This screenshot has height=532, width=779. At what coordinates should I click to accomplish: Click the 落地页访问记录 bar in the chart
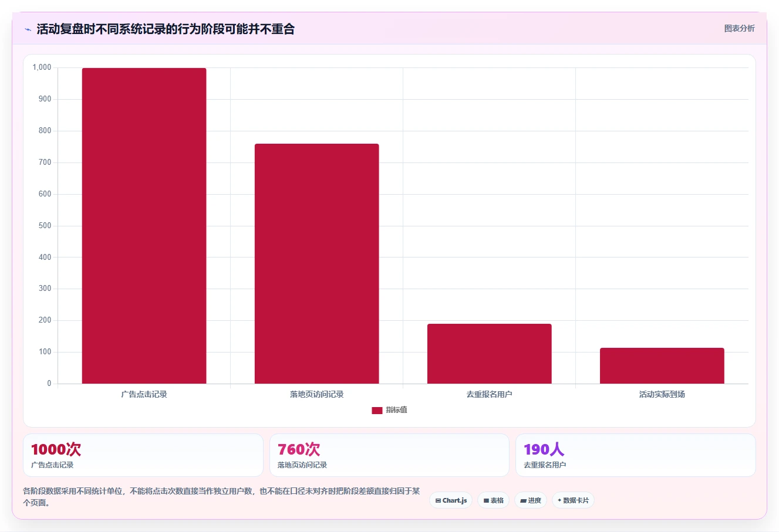click(316, 264)
